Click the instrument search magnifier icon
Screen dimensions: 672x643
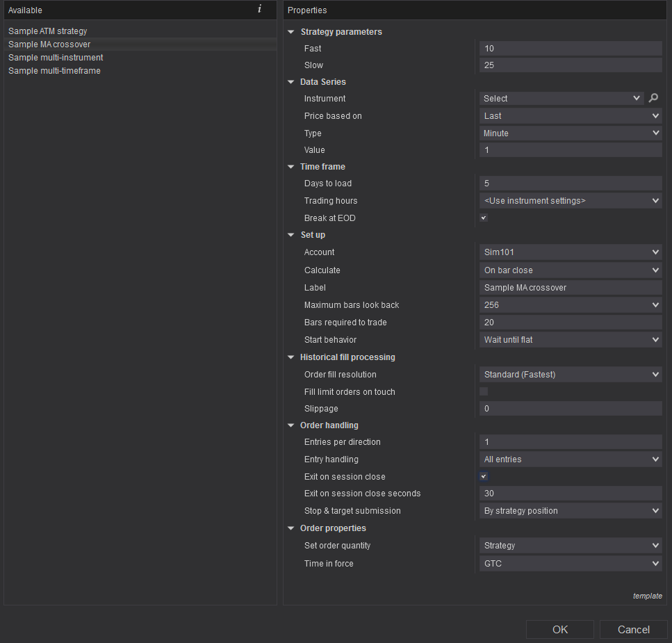(x=653, y=99)
